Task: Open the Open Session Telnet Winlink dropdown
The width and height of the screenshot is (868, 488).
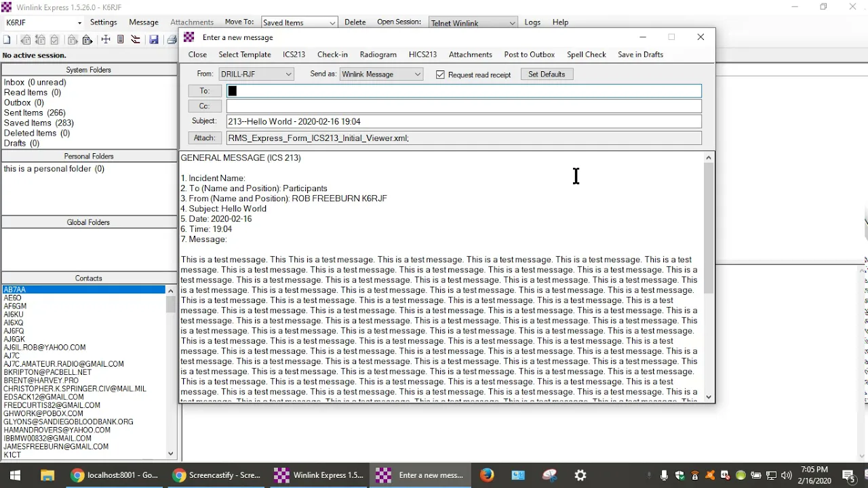Action: tap(512, 22)
